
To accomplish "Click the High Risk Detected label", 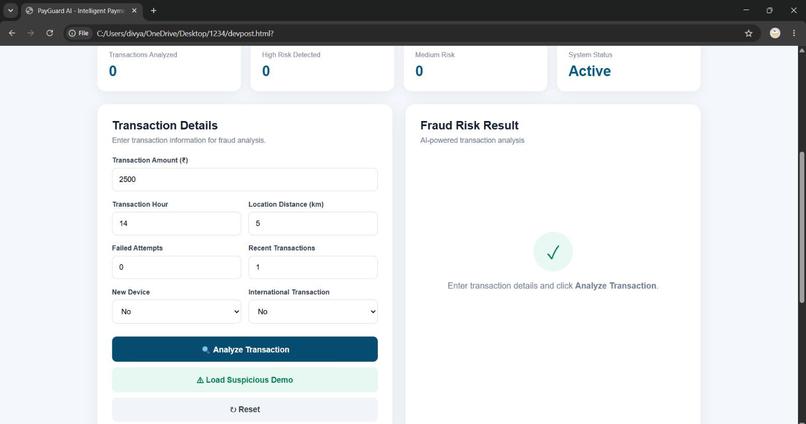I will point(291,54).
